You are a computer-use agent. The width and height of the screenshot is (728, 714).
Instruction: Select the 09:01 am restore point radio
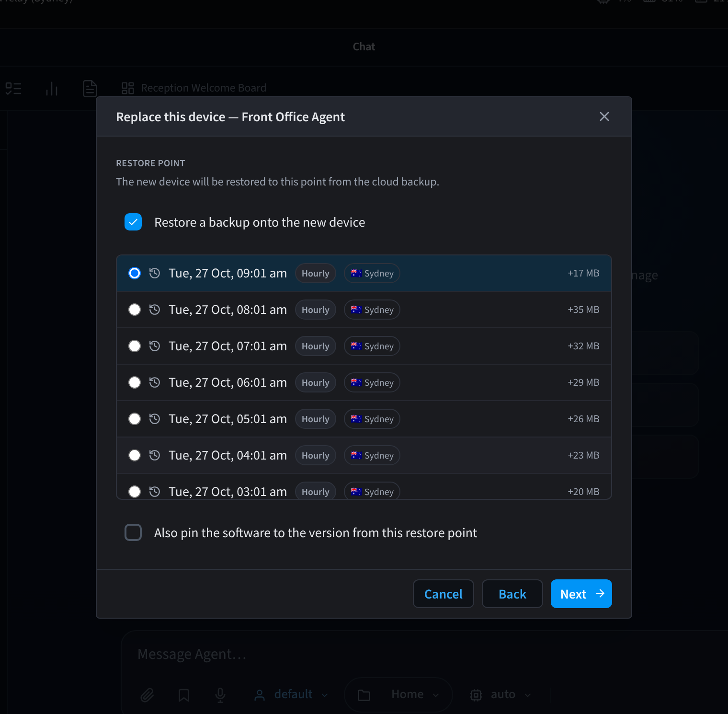135,273
